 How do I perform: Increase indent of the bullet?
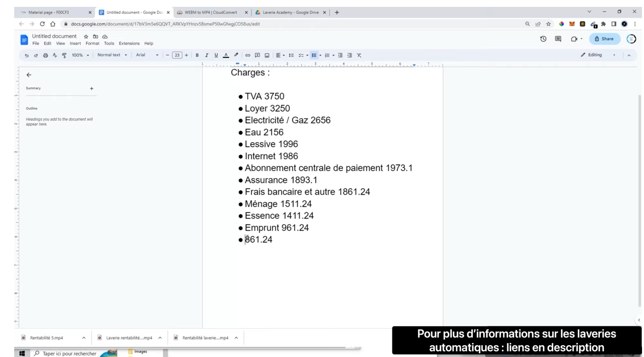pyautogui.click(x=350, y=55)
